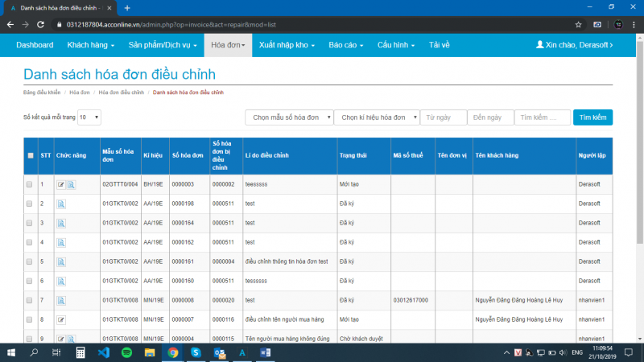
Task: Expand Báo cáo menu
Action: point(346,45)
